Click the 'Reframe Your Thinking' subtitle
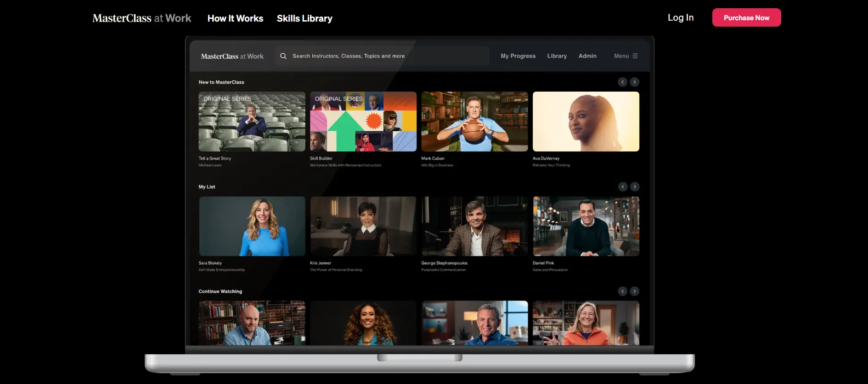The width and height of the screenshot is (868, 384). (x=551, y=165)
